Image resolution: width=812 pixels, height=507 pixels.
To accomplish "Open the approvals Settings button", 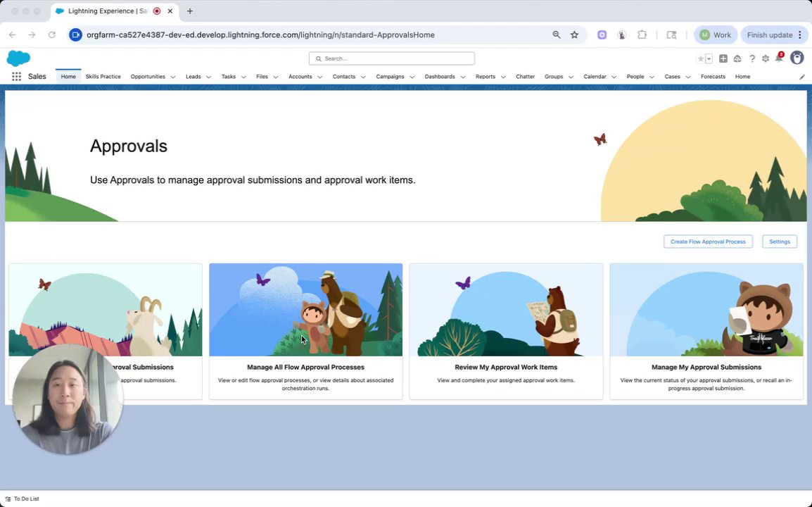I will (x=780, y=242).
